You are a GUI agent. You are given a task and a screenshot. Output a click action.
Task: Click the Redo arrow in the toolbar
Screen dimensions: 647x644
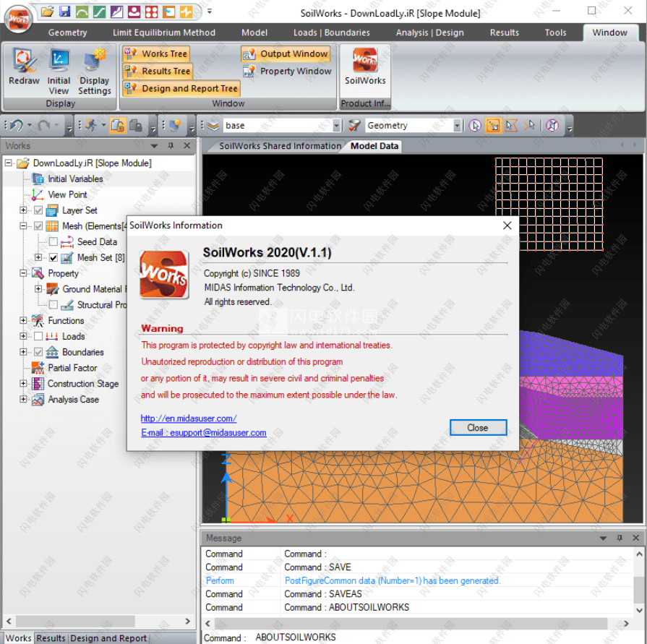point(44,125)
